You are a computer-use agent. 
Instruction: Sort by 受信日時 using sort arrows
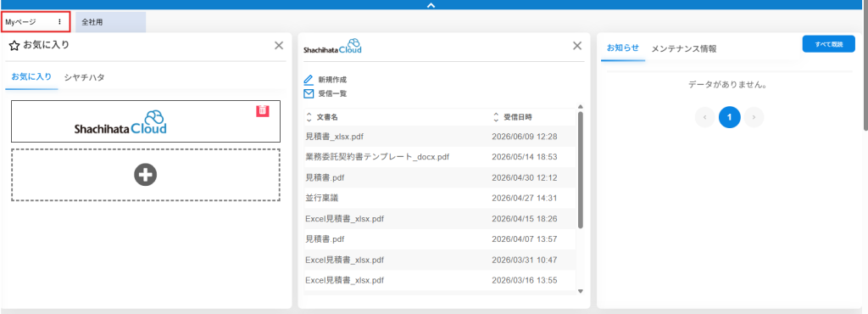coord(496,117)
